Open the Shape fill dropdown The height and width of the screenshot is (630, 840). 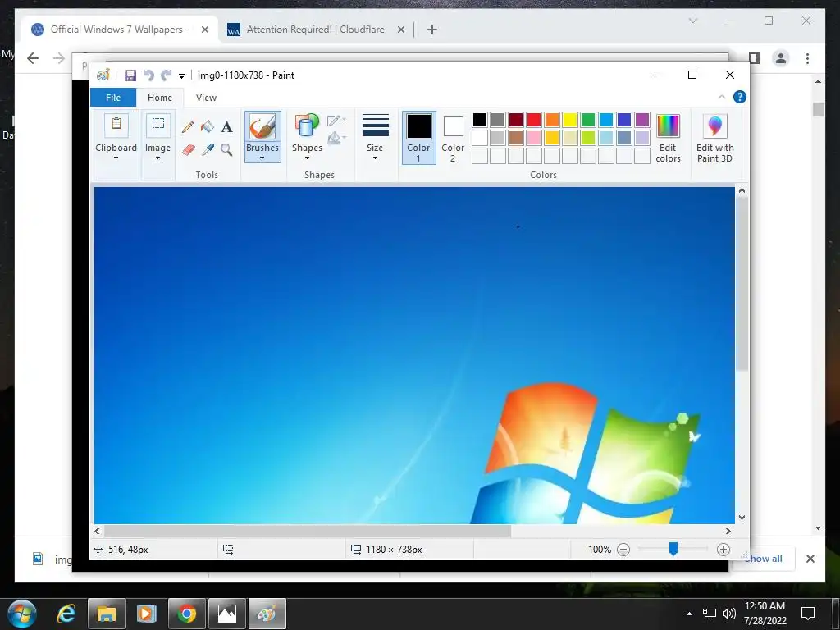tap(336, 139)
